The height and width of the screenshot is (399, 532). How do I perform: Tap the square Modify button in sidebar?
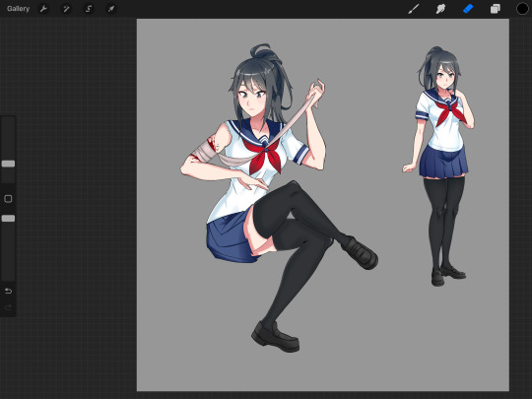(x=8, y=199)
